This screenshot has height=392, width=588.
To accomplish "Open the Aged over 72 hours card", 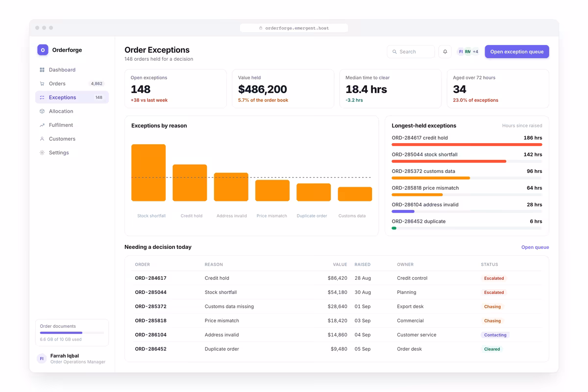I will click(498, 89).
